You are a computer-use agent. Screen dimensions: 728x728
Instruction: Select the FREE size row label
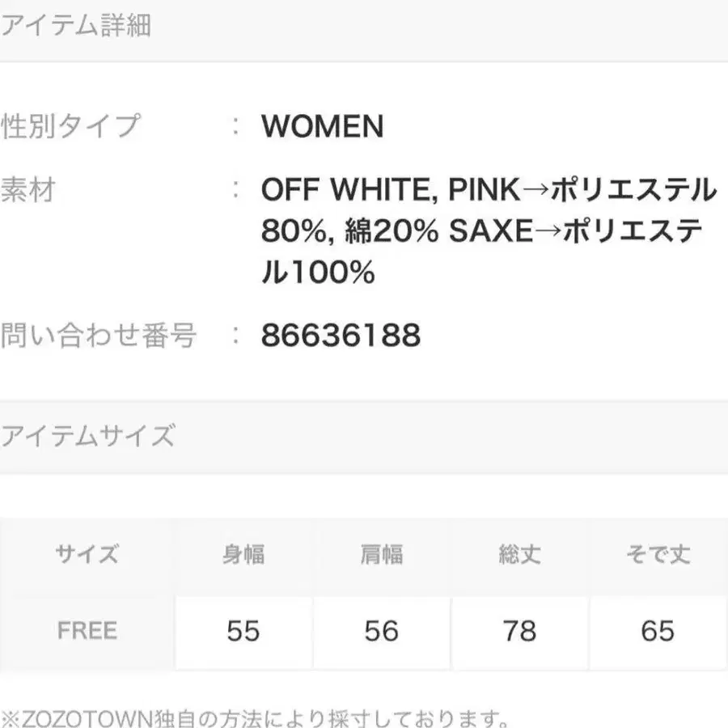pos(87,631)
